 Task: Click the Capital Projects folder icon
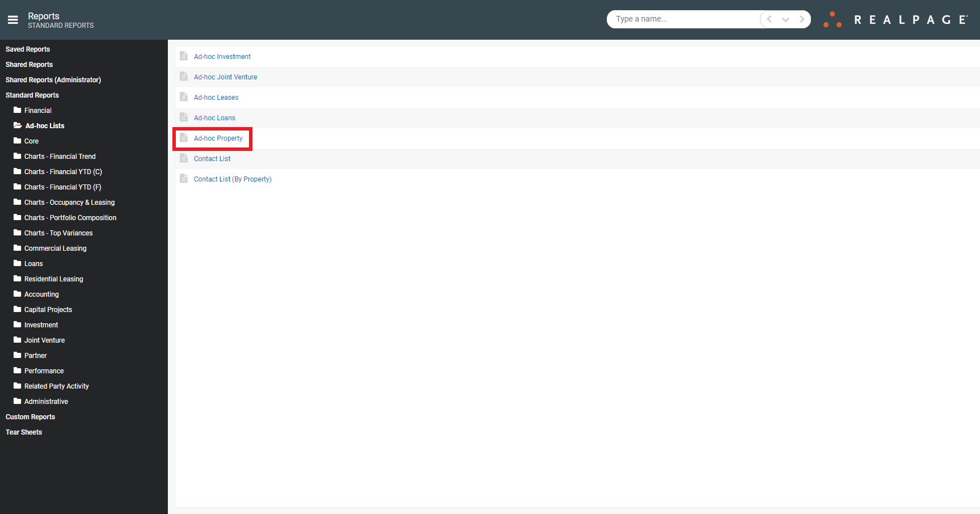(x=17, y=309)
